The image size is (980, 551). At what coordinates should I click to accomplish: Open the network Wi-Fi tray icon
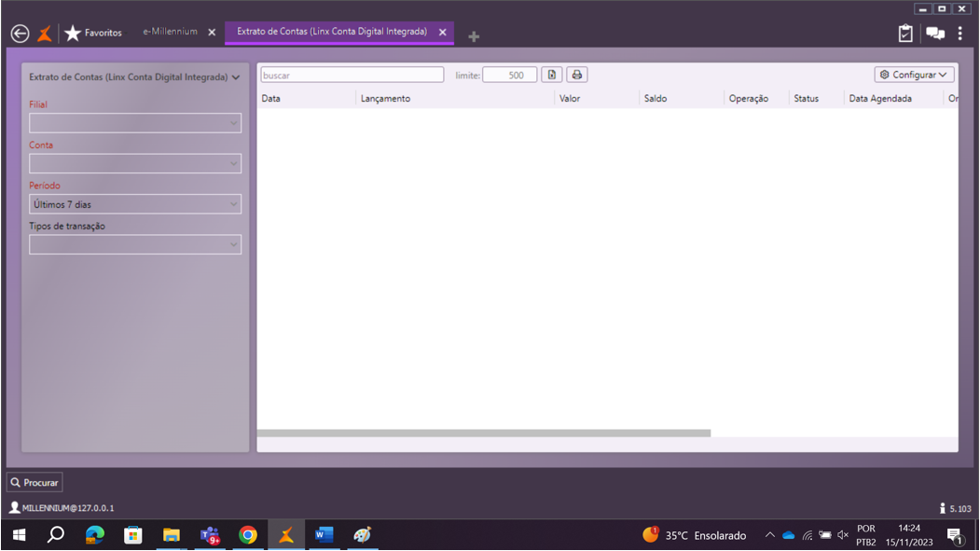[x=807, y=535]
